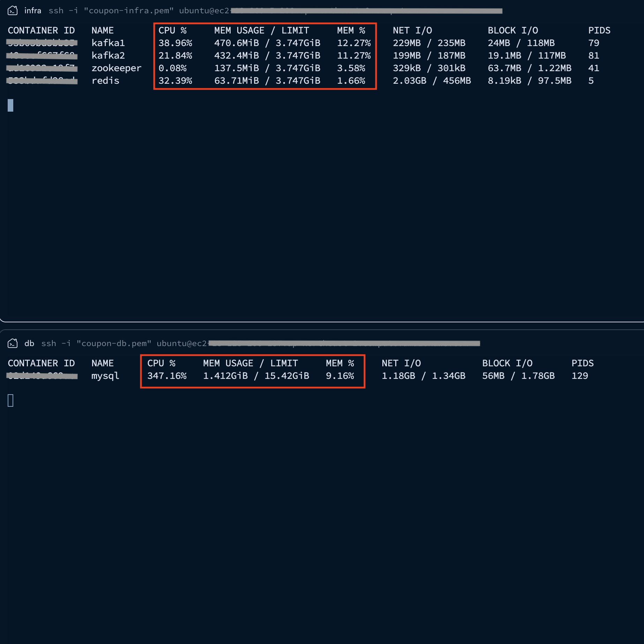This screenshot has width=644, height=644.
Task: Click the zookeeper container name
Action: pyautogui.click(x=117, y=68)
